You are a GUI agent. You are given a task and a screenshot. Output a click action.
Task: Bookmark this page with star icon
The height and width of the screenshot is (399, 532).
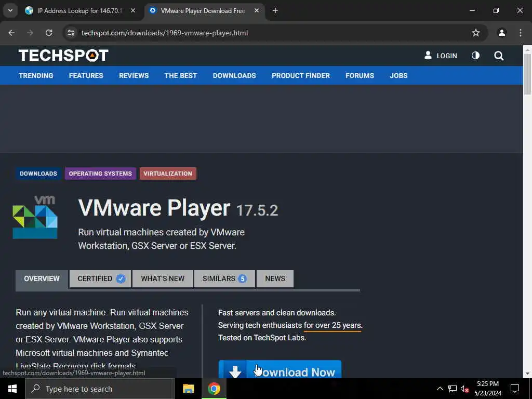point(476,33)
